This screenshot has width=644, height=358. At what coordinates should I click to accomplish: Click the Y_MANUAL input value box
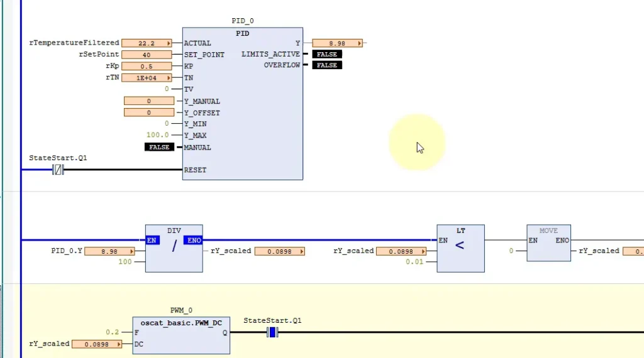149,101
